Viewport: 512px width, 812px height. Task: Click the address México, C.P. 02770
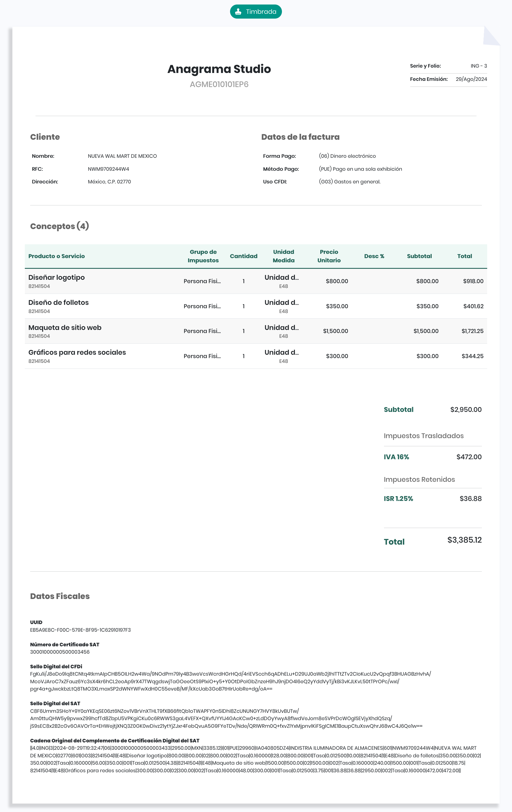click(109, 182)
